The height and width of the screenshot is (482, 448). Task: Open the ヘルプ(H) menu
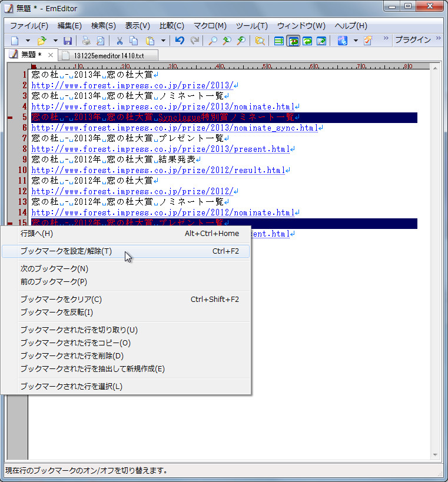pos(351,26)
